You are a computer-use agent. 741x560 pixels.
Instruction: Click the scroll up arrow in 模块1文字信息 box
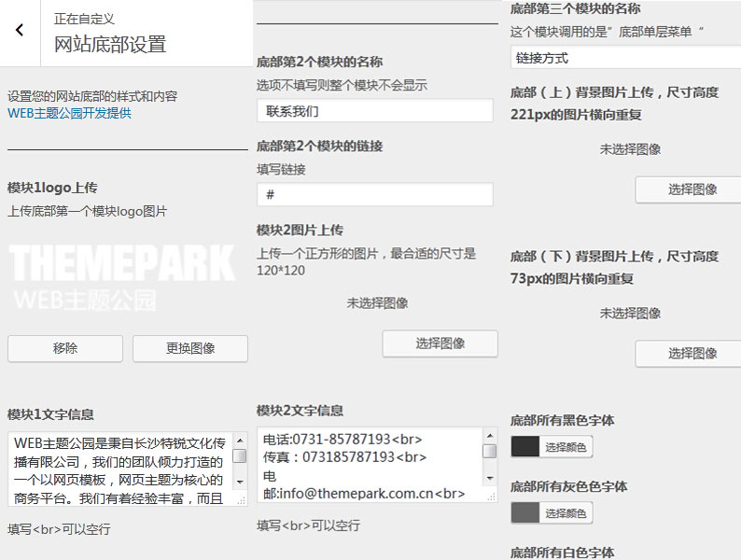(240, 440)
